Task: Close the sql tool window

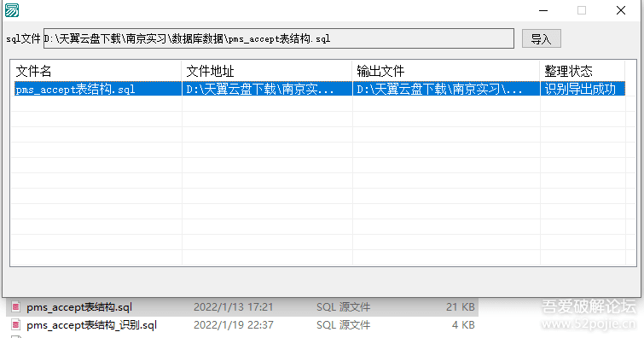Action: click(x=621, y=10)
